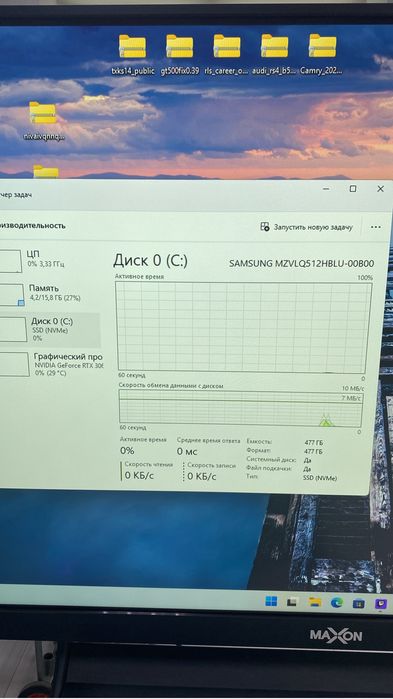Viewport: 393px width, 699px height.
Task: Click the 7 МБ/с graph label
Action: coord(351,398)
